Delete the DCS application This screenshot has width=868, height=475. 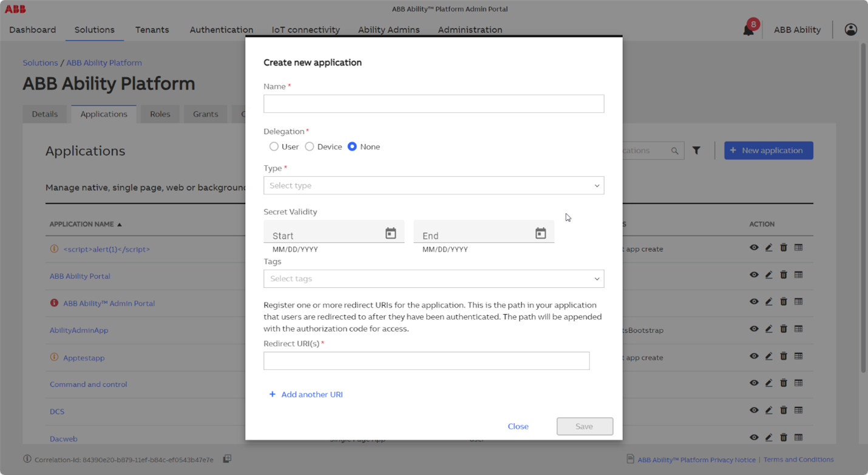tap(784, 410)
